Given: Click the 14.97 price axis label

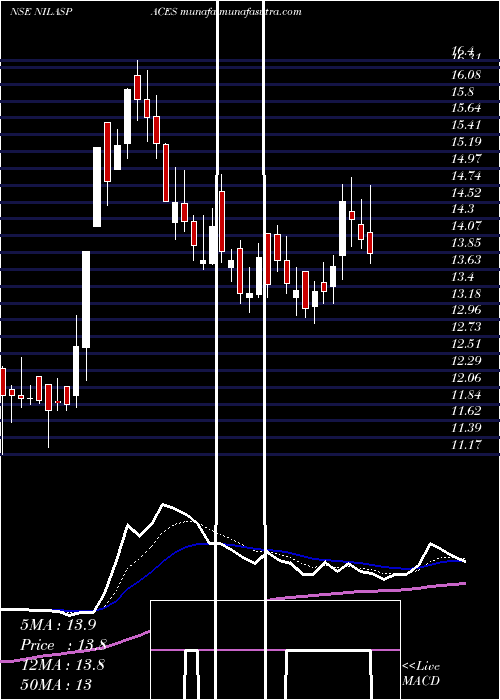Looking at the screenshot, I should [x=466, y=158].
